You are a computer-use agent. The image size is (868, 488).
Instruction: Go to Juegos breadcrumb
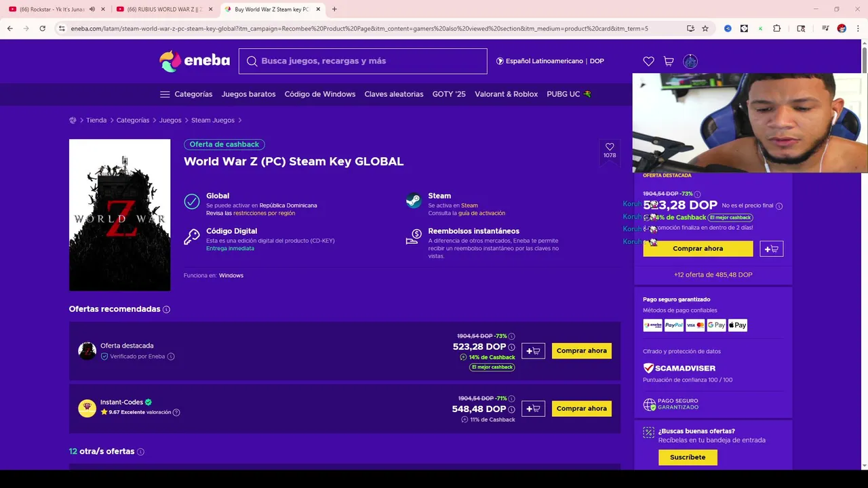point(170,120)
